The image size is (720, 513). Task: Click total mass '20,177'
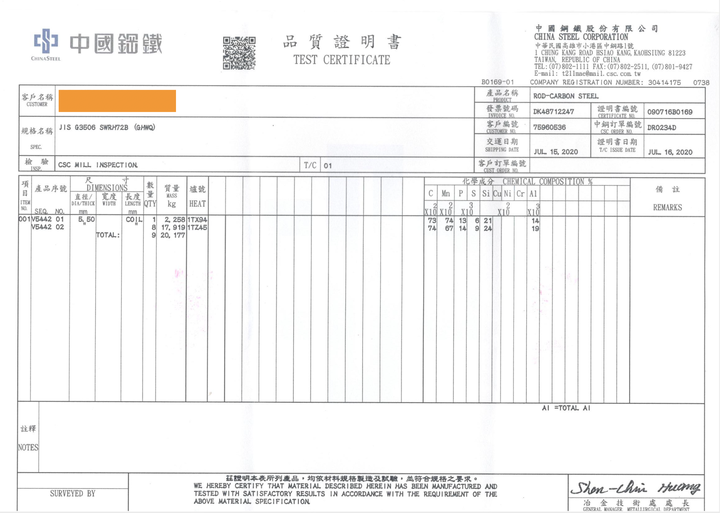pyautogui.click(x=173, y=235)
